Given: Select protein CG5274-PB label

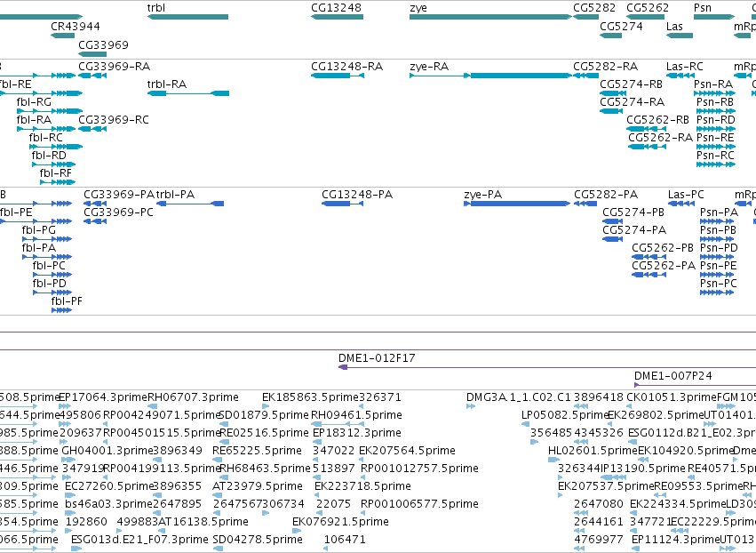Looking at the screenshot, I should click(633, 212).
